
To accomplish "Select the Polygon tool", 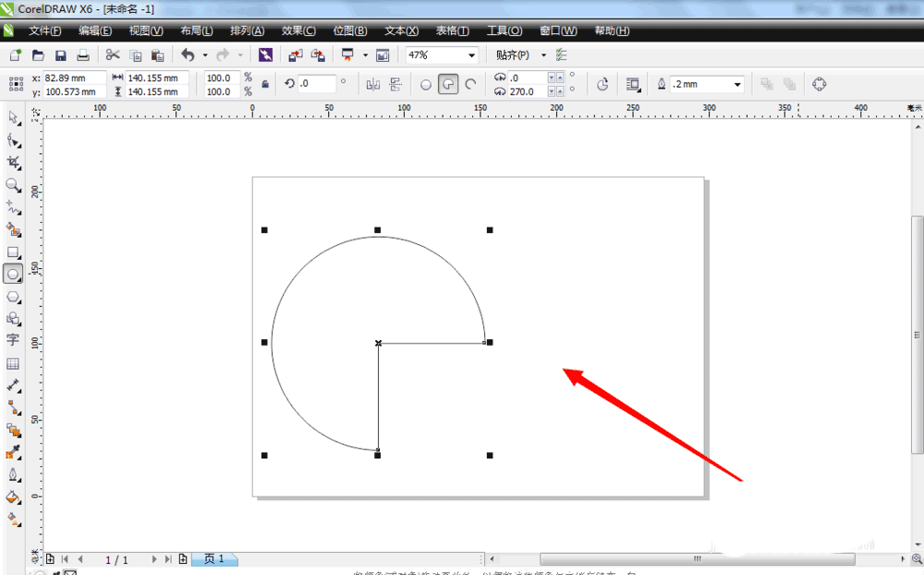I will (x=14, y=297).
